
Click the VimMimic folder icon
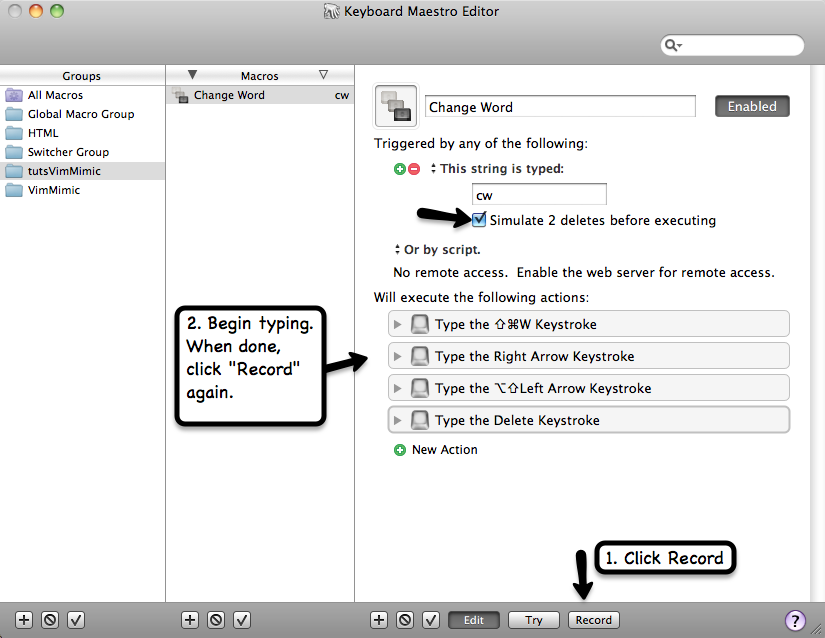coord(14,190)
